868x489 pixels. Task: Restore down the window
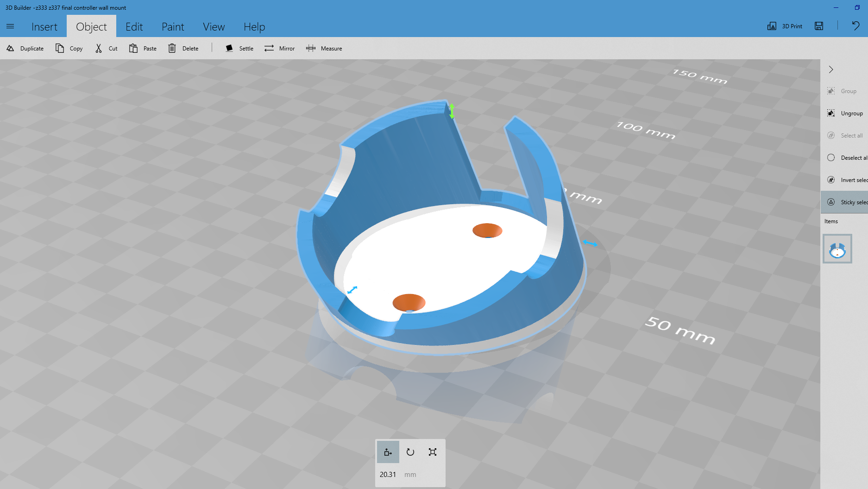(x=857, y=7)
